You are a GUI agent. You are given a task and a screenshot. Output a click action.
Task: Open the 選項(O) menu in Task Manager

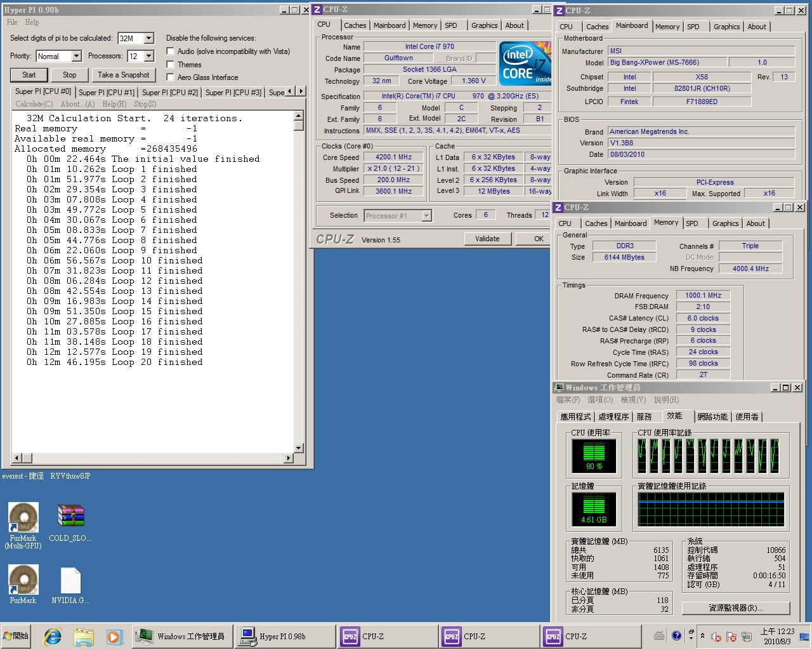click(600, 400)
